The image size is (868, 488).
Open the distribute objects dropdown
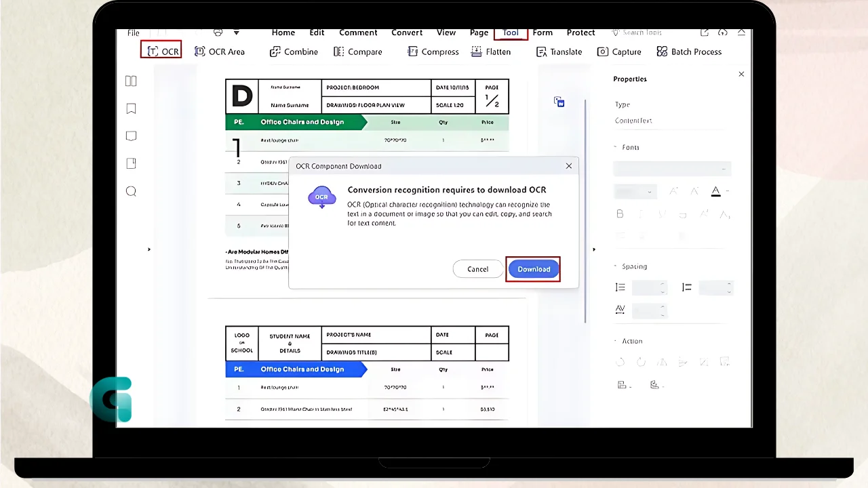pos(656,385)
